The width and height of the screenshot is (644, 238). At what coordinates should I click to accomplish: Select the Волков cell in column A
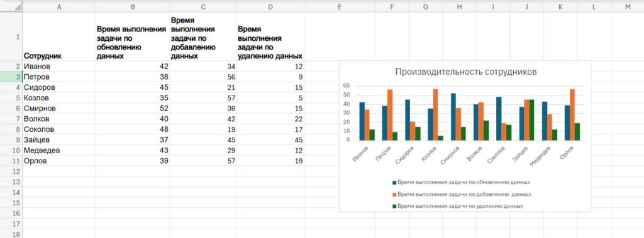coord(59,119)
